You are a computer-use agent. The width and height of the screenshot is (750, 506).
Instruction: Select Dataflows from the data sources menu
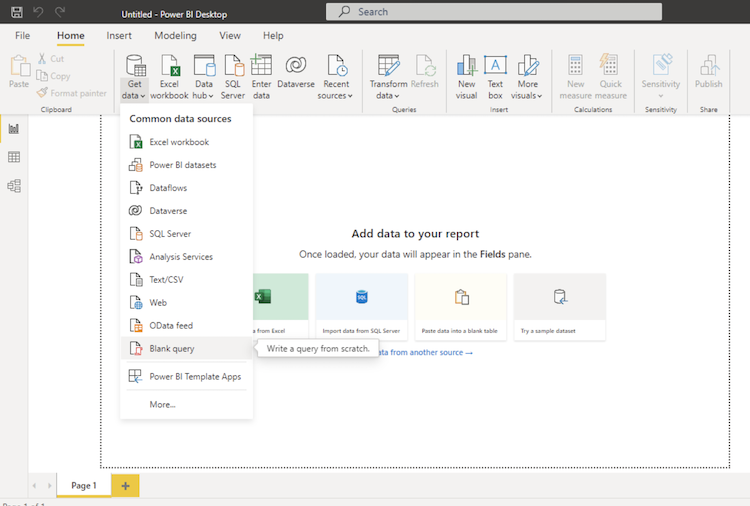[x=187, y=188]
